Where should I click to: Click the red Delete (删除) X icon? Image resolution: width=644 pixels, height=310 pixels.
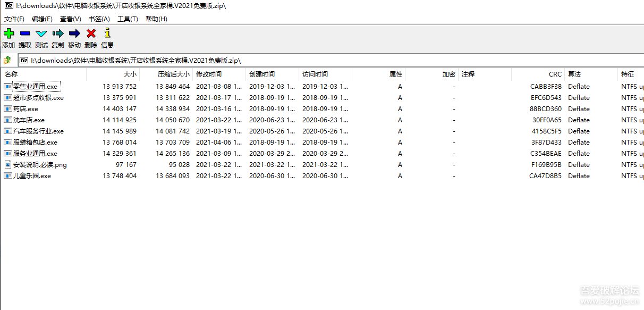tap(91, 33)
